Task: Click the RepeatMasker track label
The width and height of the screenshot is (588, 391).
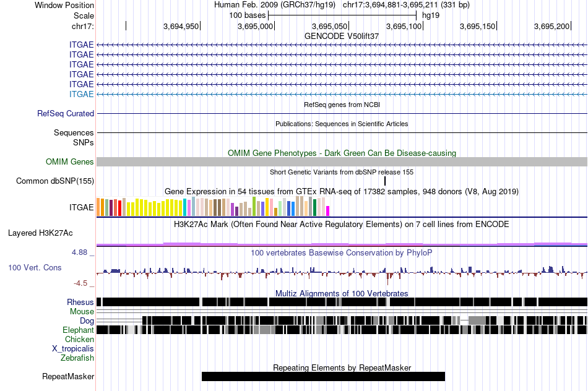Action: (68, 376)
